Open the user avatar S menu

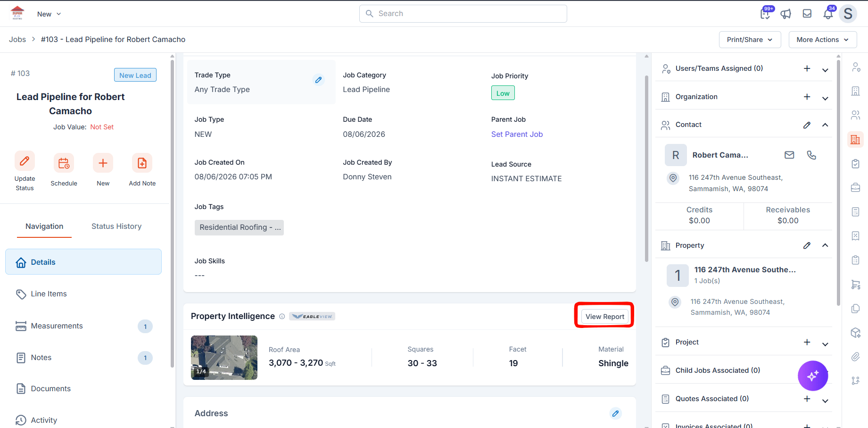point(848,14)
